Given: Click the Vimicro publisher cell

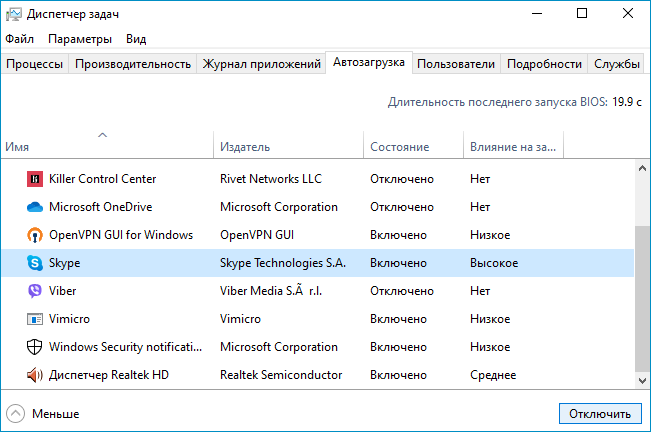Looking at the screenshot, I should point(240,319).
